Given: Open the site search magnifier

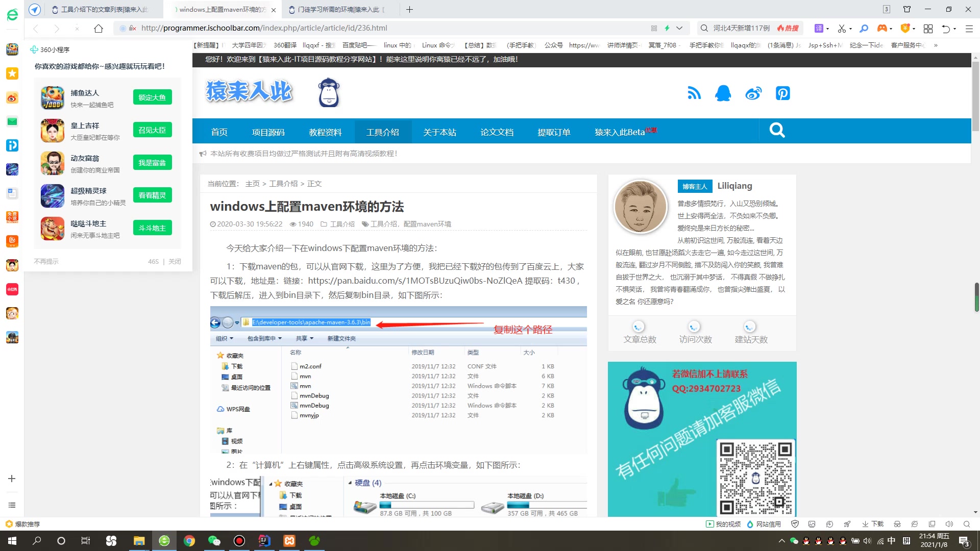Looking at the screenshot, I should pyautogui.click(x=777, y=131).
